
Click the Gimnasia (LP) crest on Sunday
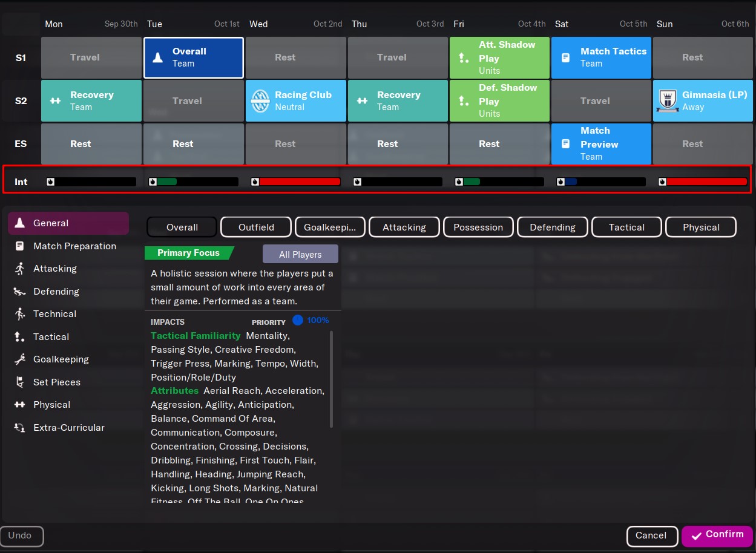[x=667, y=101]
